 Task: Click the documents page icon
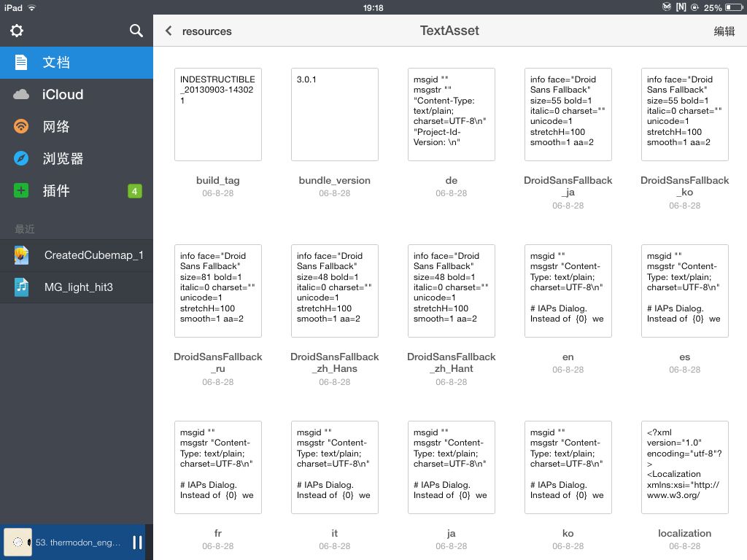pos(21,63)
